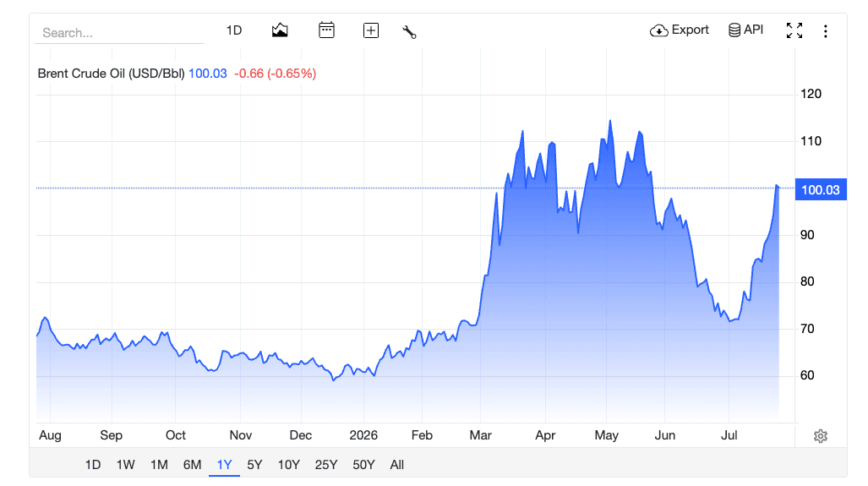Click the Dec x-axis label
The height and width of the screenshot is (486, 868).
click(x=301, y=435)
